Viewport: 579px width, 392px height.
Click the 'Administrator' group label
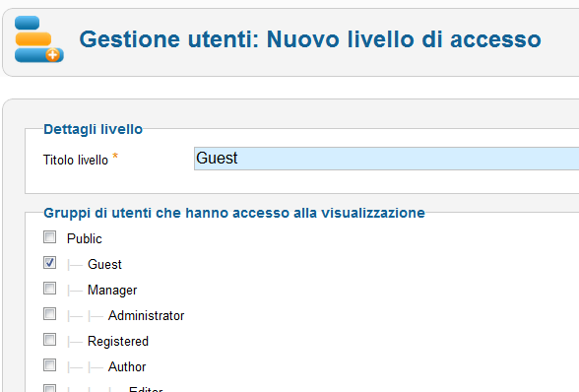click(x=146, y=315)
